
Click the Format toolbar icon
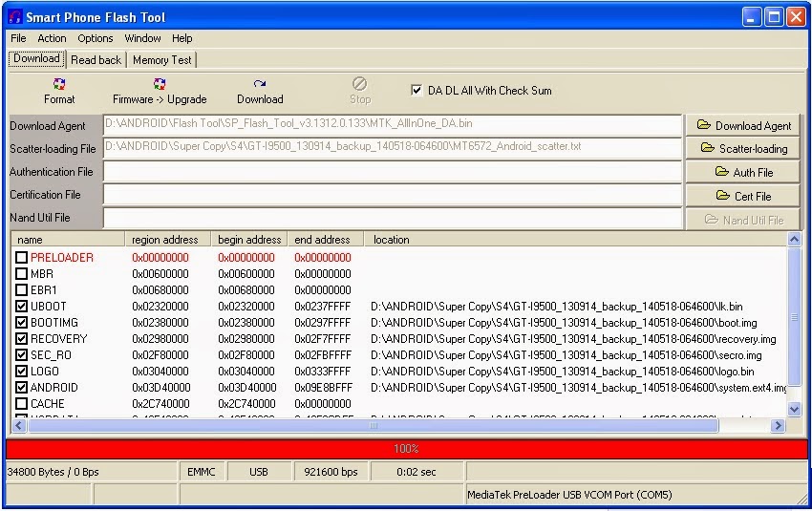(x=59, y=84)
